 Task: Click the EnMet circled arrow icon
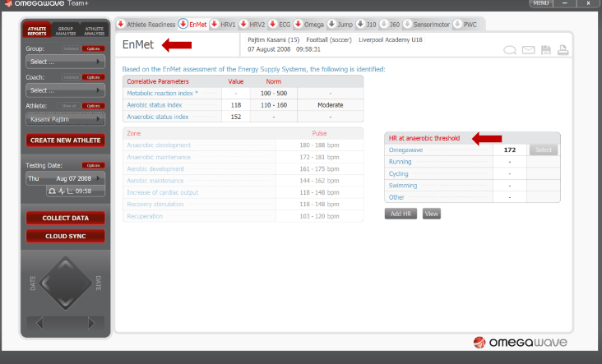pyautogui.click(x=183, y=24)
